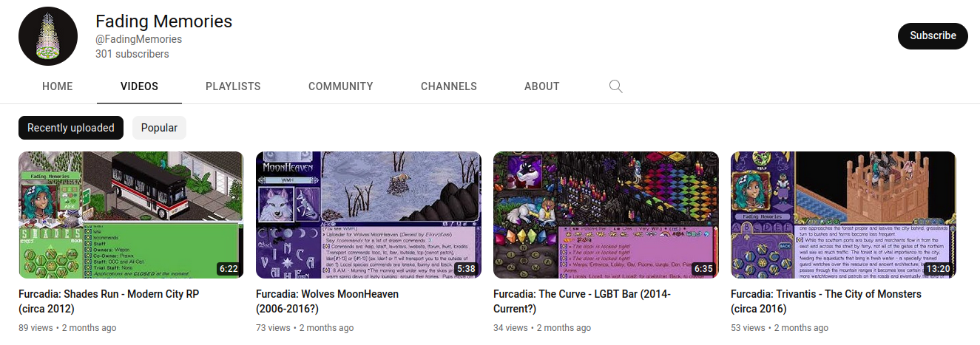This screenshot has height=345, width=980.
Task: View the ABOUT tab
Action: (x=542, y=86)
